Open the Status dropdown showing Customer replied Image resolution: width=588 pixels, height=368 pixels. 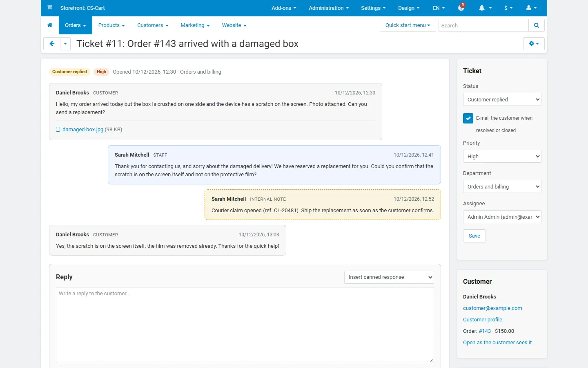pyautogui.click(x=502, y=99)
